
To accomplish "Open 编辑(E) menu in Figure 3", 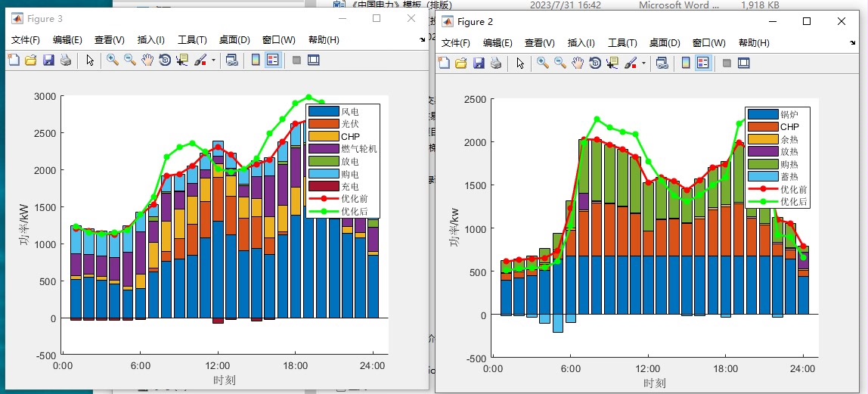I will pyautogui.click(x=67, y=40).
